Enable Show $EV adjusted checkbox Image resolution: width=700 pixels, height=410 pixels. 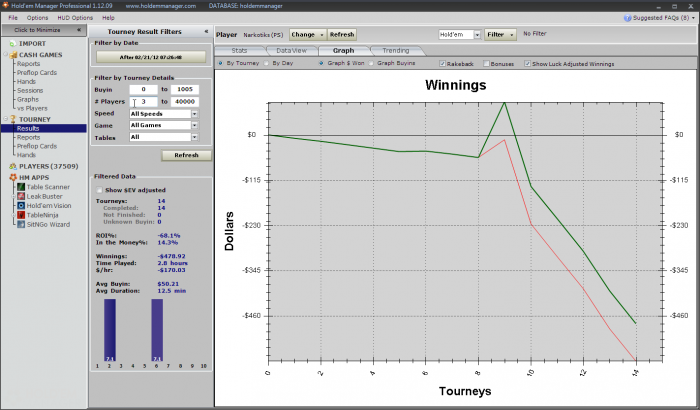coord(100,190)
